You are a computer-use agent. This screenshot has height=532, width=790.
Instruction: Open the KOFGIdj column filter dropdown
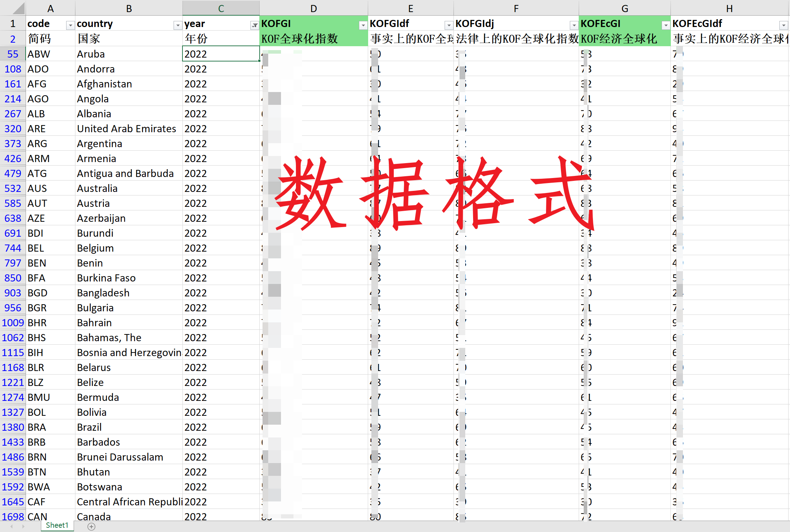pyautogui.click(x=574, y=25)
